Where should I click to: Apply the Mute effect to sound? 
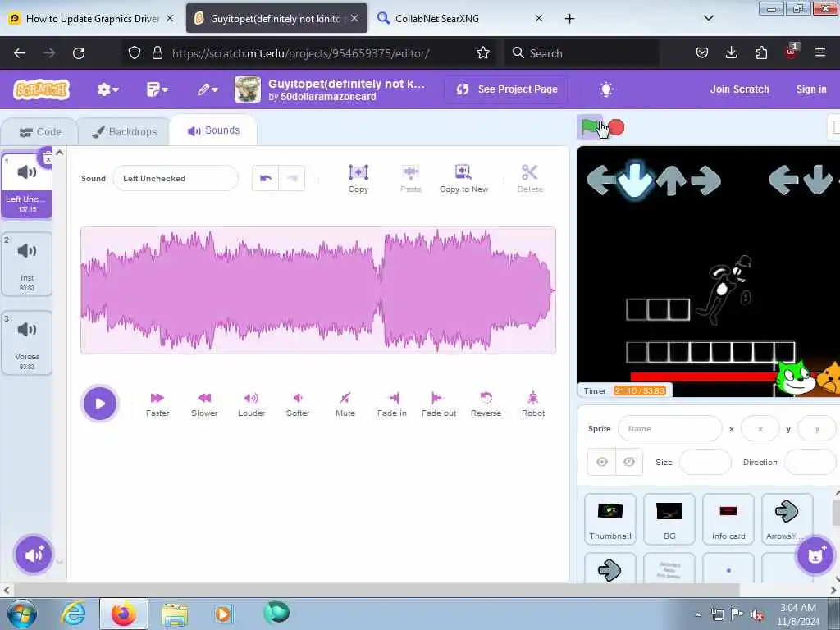tap(345, 404)
